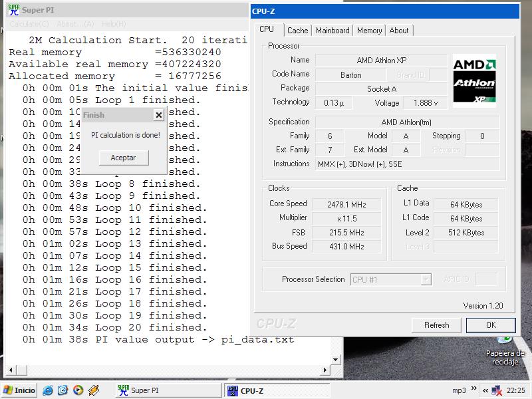Click the network tray icon near clock

coord(496,390)
